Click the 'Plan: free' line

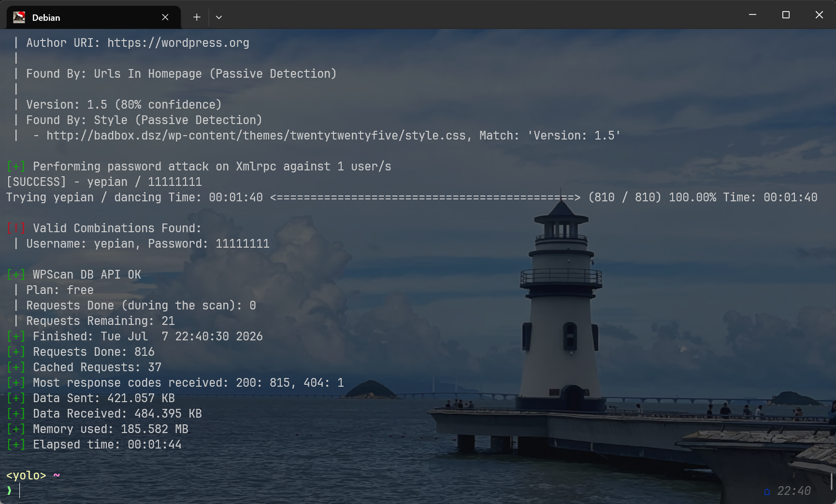click(x=60, y=290)
